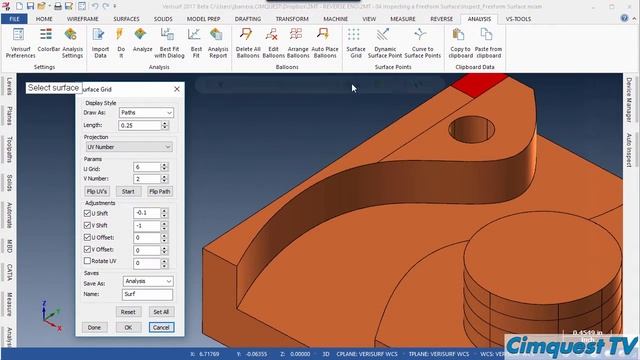Click Copy to clipboard
The width and height of the screenshot is (640, 360).
460,43
